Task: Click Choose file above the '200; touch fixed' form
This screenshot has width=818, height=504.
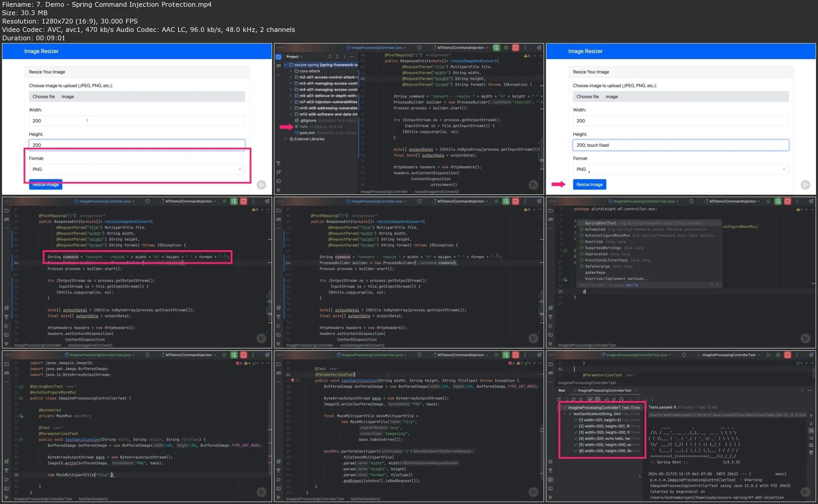Action: [588, 97]
